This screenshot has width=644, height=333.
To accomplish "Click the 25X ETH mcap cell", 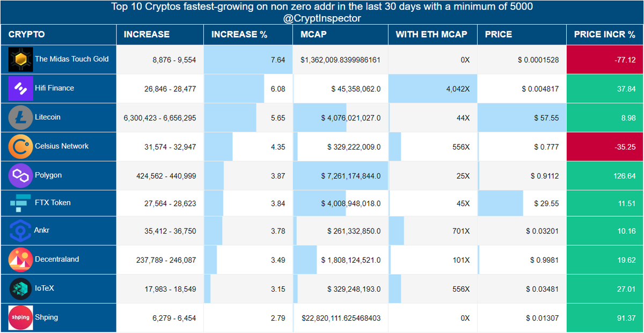I will (x=433, y=175).
